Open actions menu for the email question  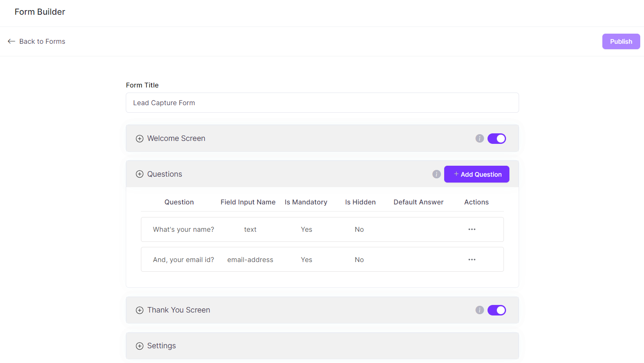472,260
